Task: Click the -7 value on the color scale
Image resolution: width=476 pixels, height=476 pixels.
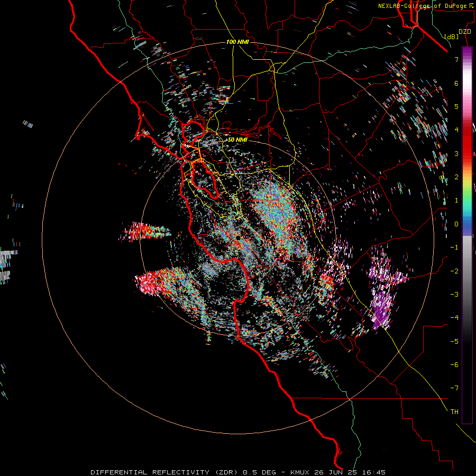Action: pos(454,388)
